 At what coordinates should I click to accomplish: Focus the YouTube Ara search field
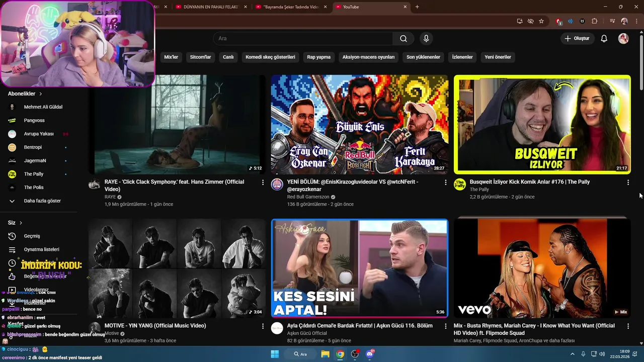303,39
